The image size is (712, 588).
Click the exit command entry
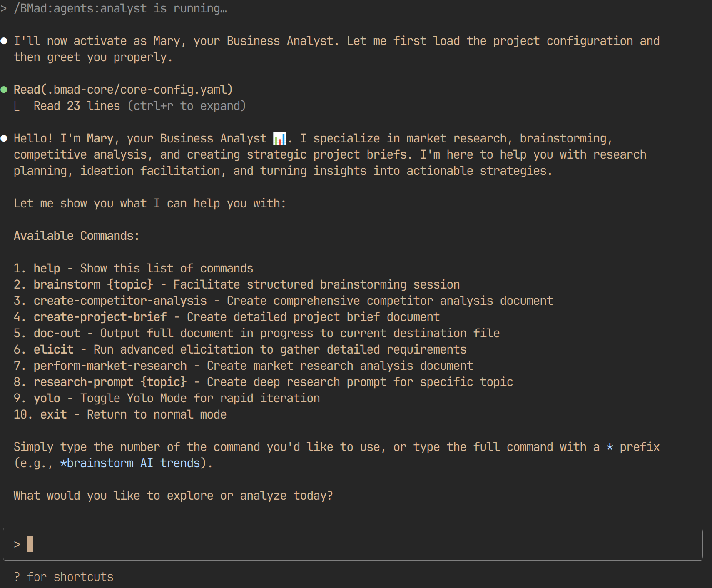(x=53, y=414)
